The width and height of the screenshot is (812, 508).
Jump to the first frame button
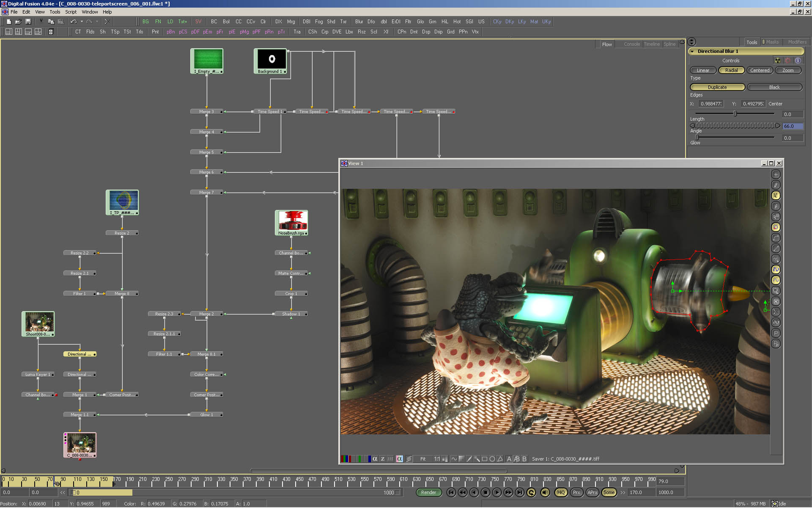pos(451,492)
